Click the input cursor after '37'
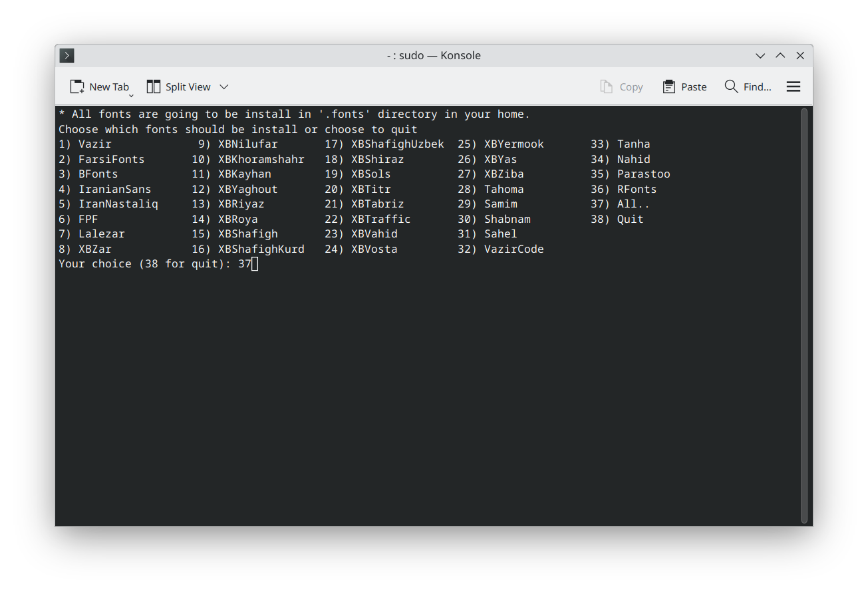868x592 pixels. (255, 264)
